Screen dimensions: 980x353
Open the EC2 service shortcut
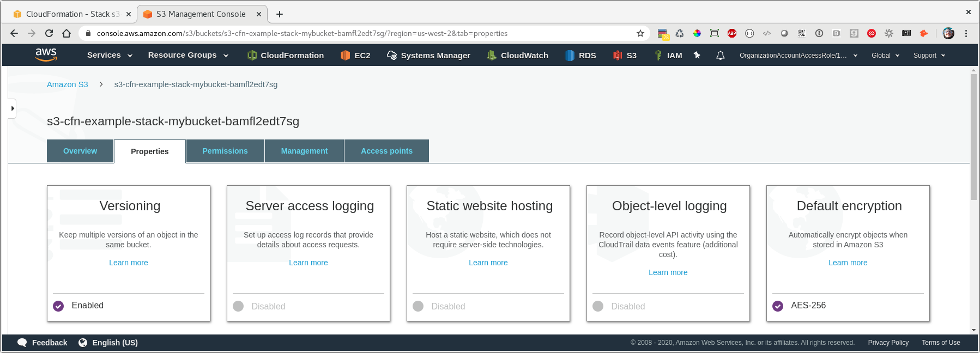tap(355, 55)
